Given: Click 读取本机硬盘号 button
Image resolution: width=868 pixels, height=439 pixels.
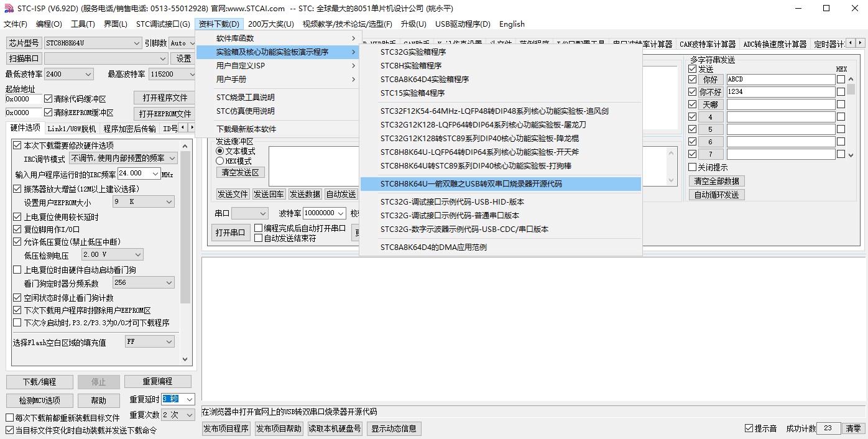Looking at the screenshot, I should click(x=335, y=428).
